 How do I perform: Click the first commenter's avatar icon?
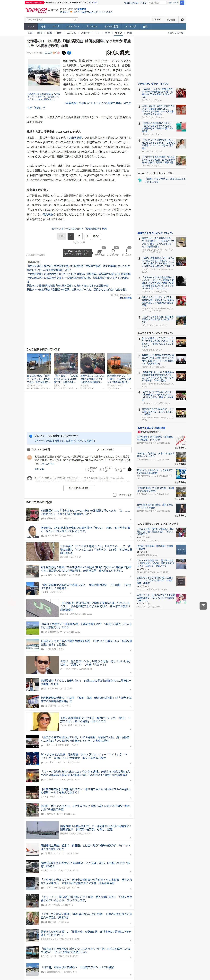pyautogui.click(x=29, y=458)
